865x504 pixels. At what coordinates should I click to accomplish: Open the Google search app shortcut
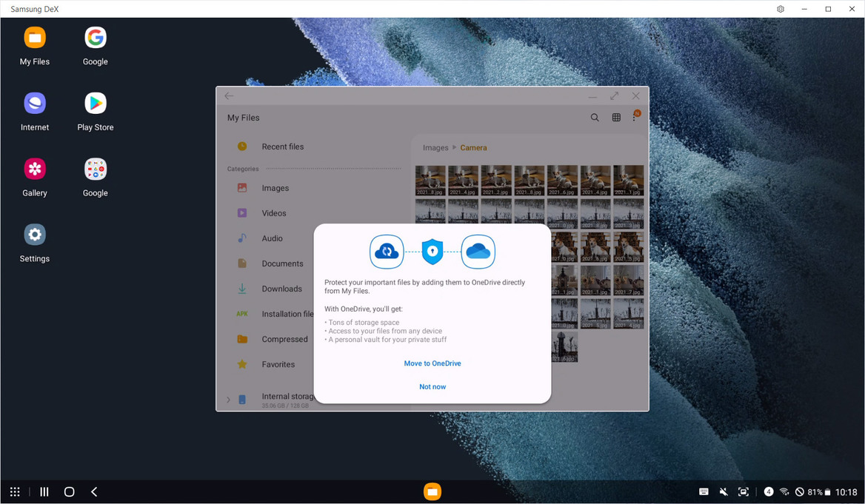click(96, 46)
